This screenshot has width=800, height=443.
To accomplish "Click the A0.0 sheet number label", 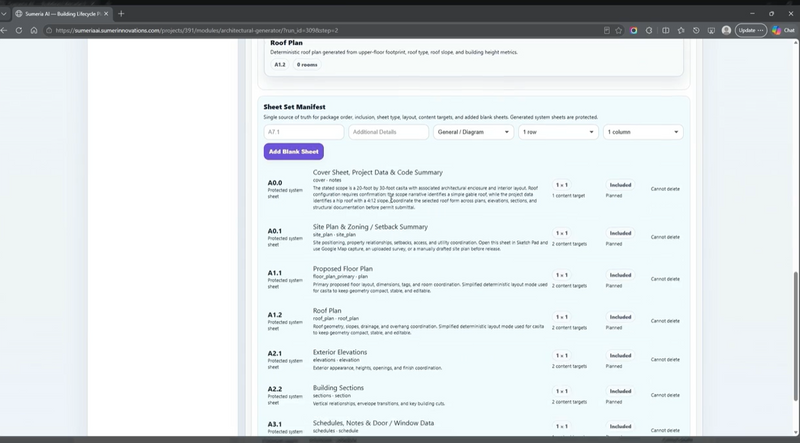I will pyautogui.click(x=274, y=183).
